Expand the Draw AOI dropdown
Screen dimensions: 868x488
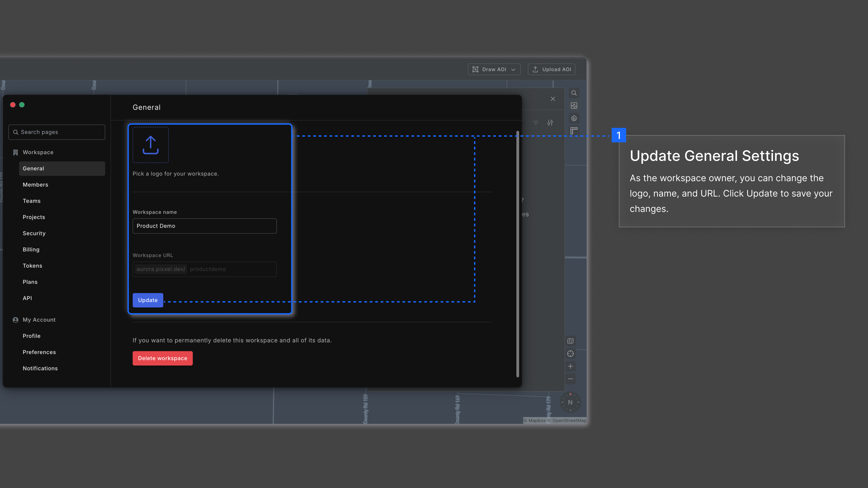pyautogui.click(x=494, y=69)
